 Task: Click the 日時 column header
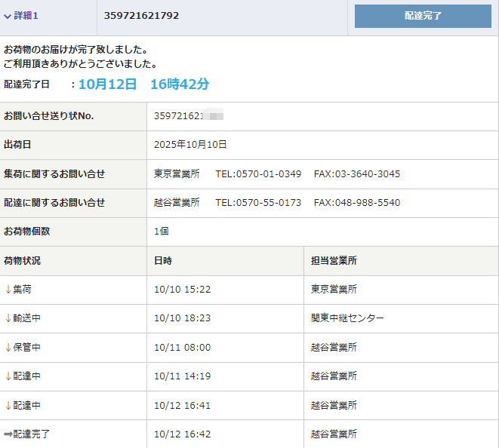(163, 261)
